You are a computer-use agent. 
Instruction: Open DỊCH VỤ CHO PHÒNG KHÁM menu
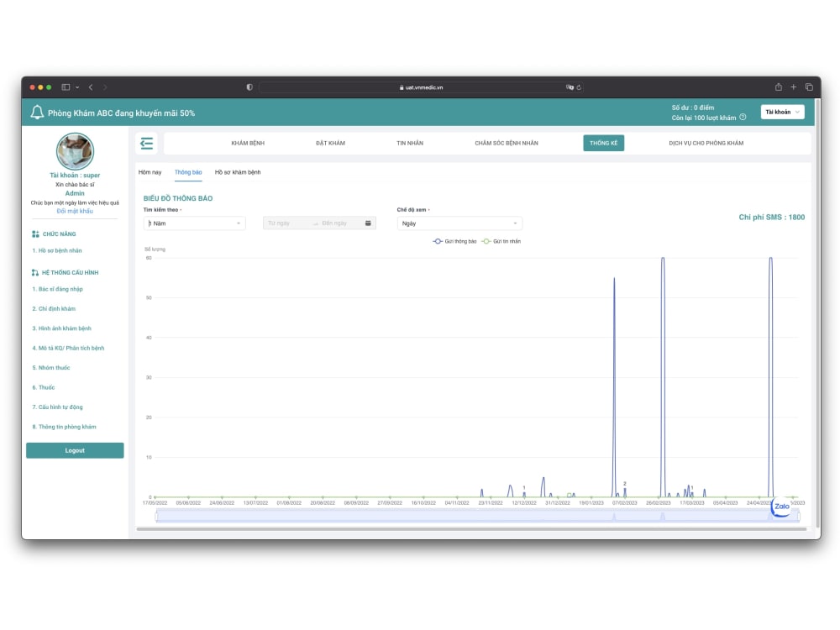(x=706, y=143)
